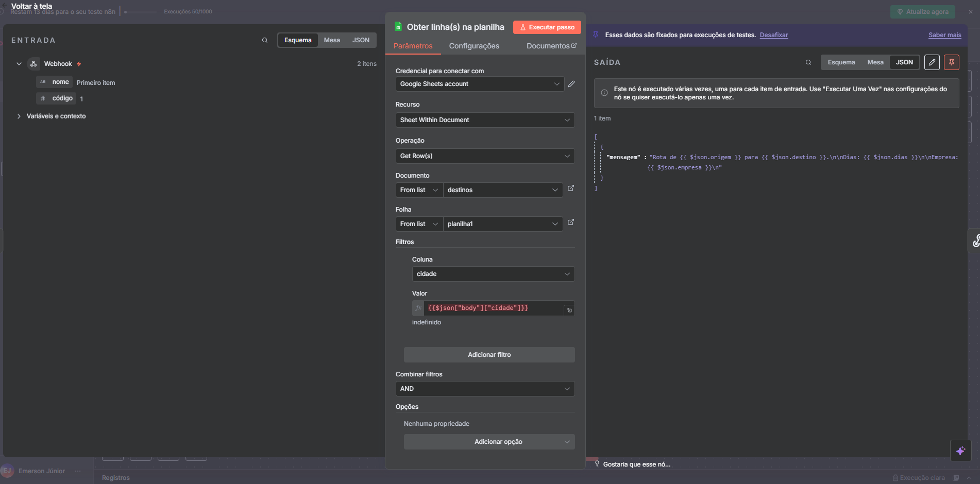The image size is (980, 484).
Task: Open the Recurso dropdown showing Sheet Within Document
Action: pos(485,120)
